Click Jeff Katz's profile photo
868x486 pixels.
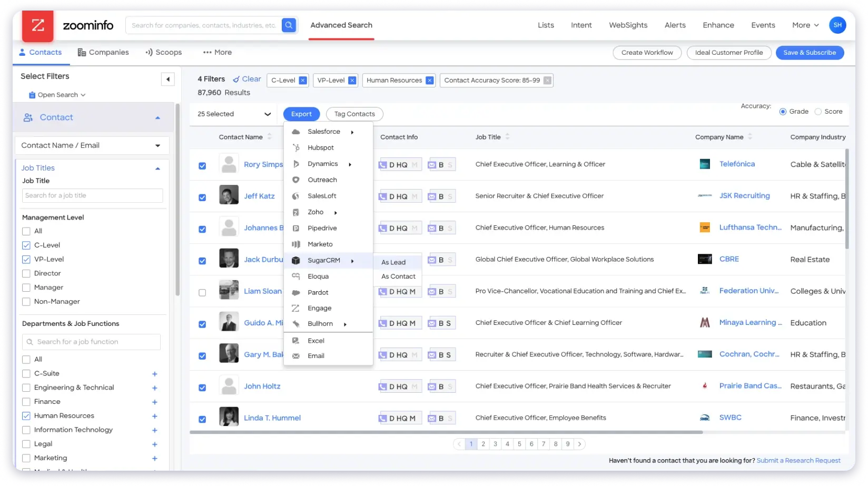(229, 195)
